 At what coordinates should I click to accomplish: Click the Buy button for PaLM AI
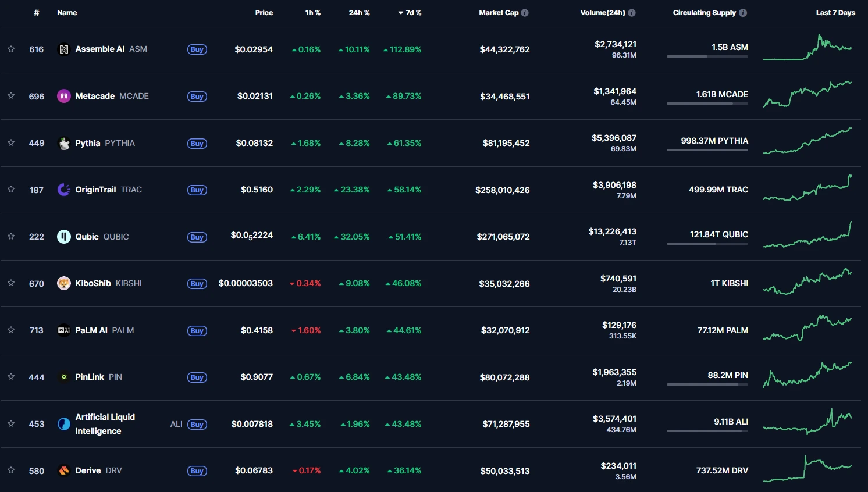point(197,330)
